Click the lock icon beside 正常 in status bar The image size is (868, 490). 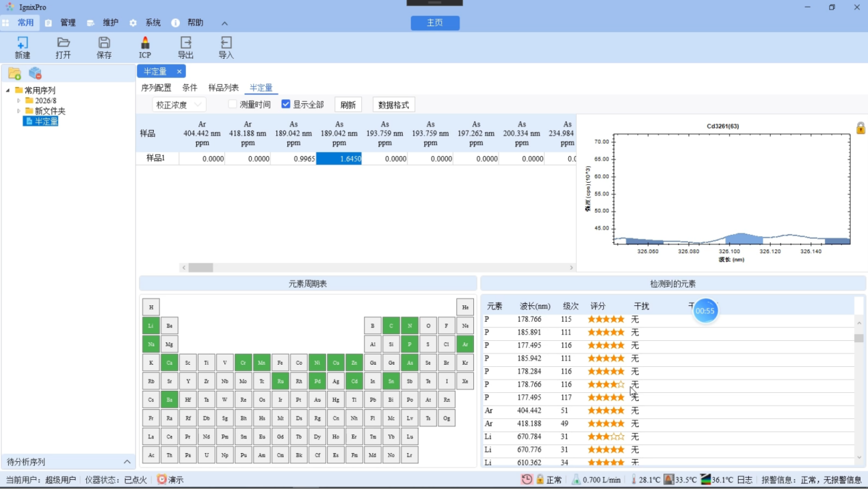[x=540, y=480]
